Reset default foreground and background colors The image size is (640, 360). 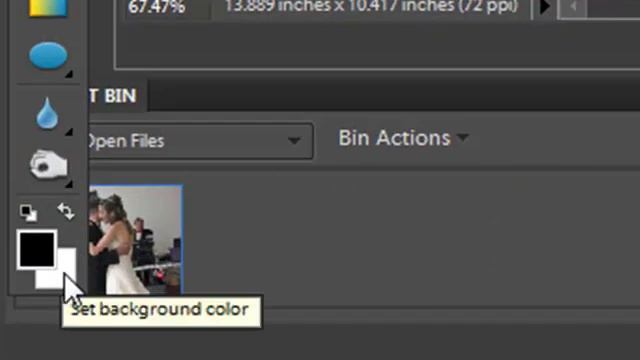28,213
